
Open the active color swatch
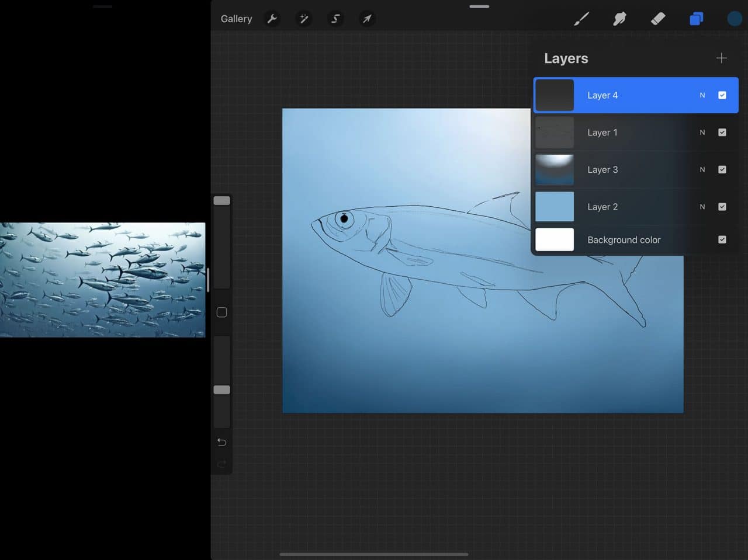click(x=734, y=19)
